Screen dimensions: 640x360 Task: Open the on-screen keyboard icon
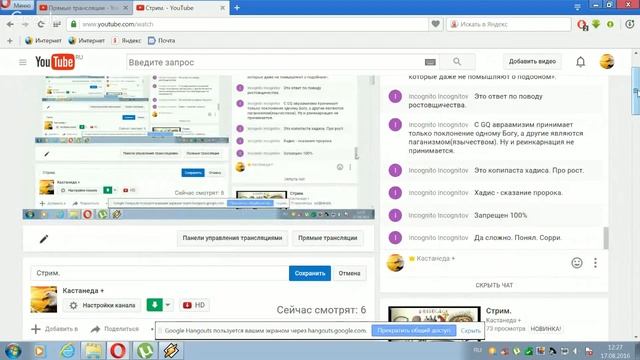pos(430,62)
